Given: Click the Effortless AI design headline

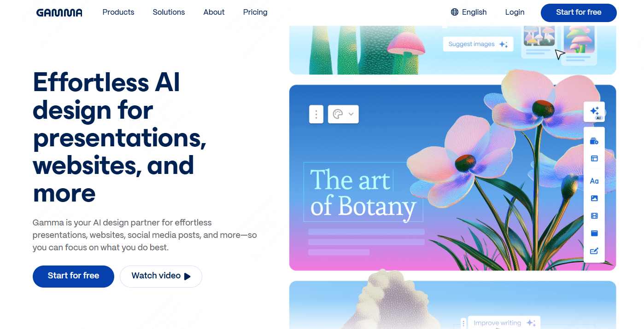Looking at the screenshot, I should [120, 138].
